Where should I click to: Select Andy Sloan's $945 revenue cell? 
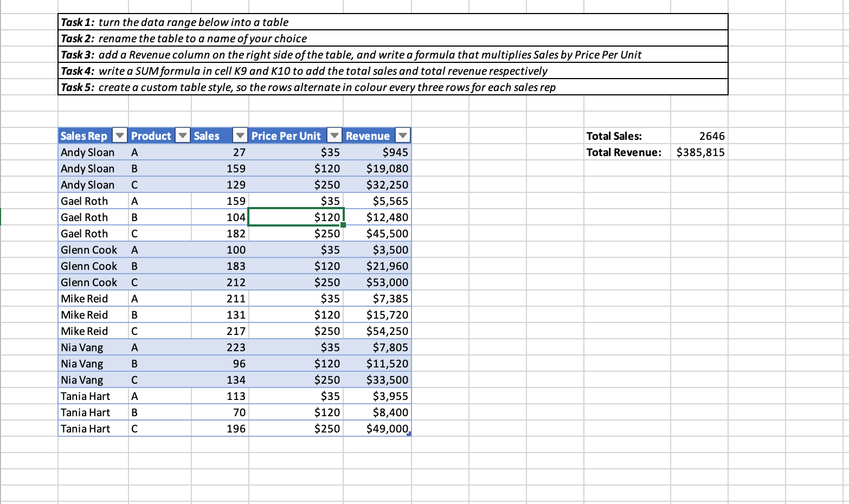point(377,152)
